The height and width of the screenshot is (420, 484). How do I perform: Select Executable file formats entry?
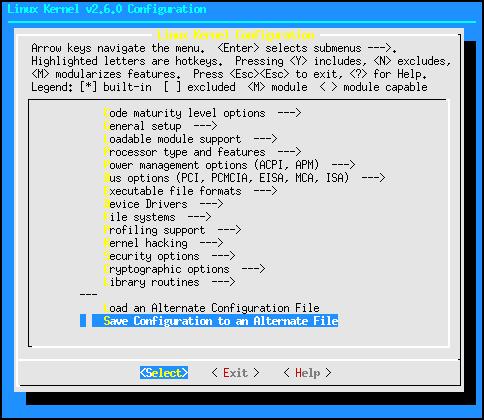(x=190, y=191)
